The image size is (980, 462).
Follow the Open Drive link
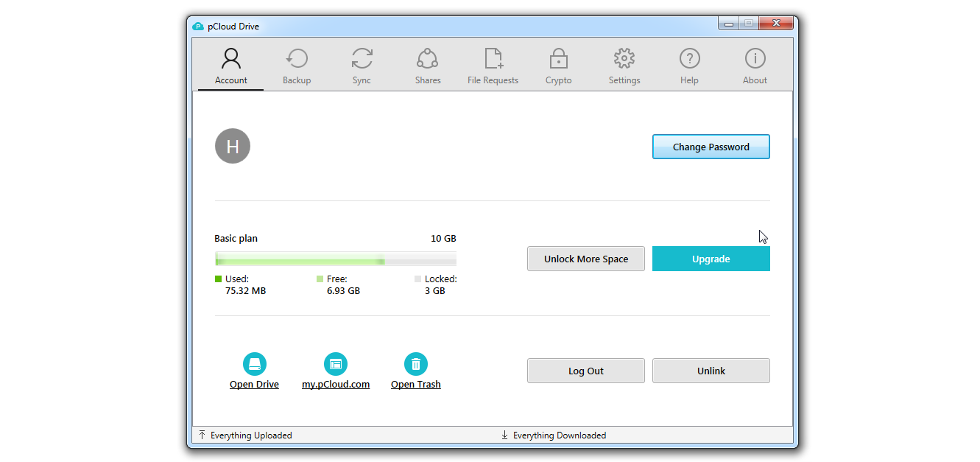254,385
